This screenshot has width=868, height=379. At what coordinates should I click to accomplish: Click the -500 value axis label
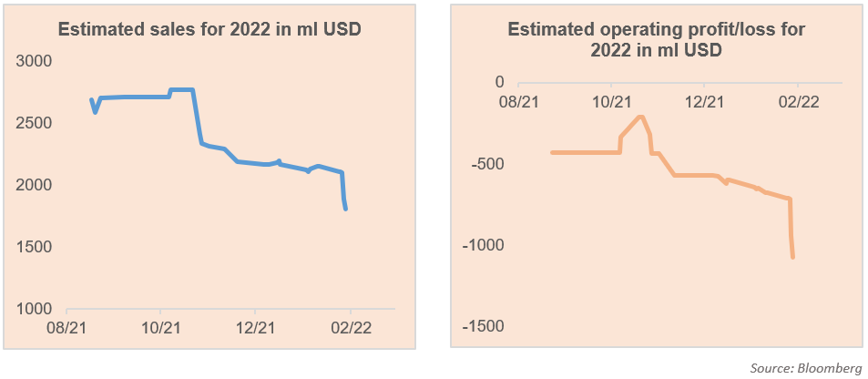coord(486,164)
